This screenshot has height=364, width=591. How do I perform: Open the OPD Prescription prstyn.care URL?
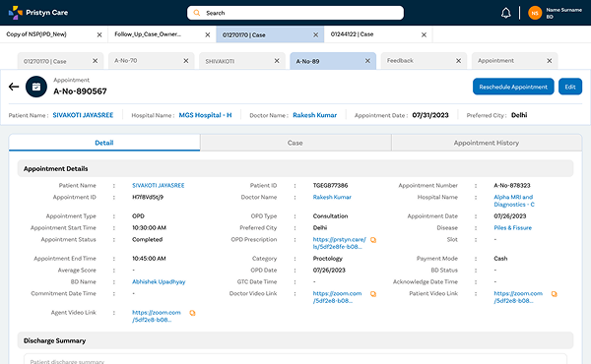point(339,243)
